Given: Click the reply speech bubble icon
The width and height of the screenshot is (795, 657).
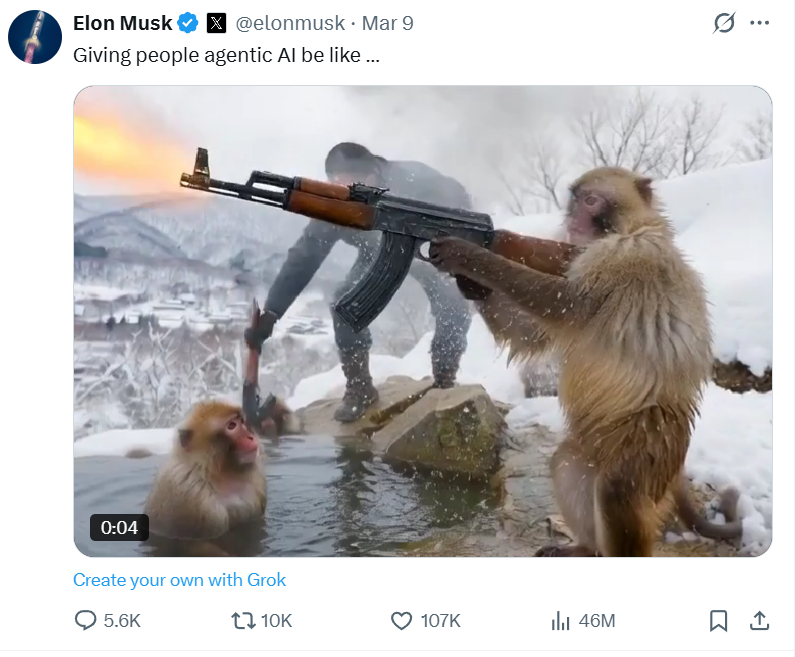Looking at the screenshot, I should [x=86, y=621].
